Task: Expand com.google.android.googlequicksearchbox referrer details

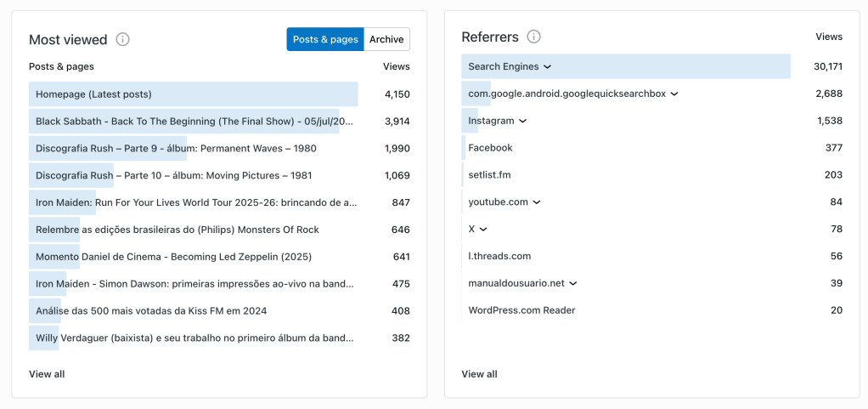Action: pyautogui.click(x=674, y=94)
